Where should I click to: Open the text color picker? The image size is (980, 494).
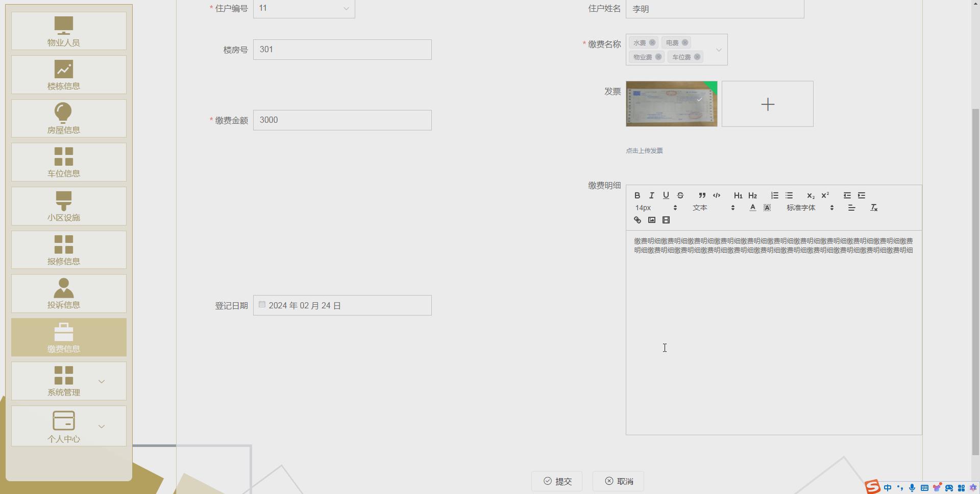[752, 208]
